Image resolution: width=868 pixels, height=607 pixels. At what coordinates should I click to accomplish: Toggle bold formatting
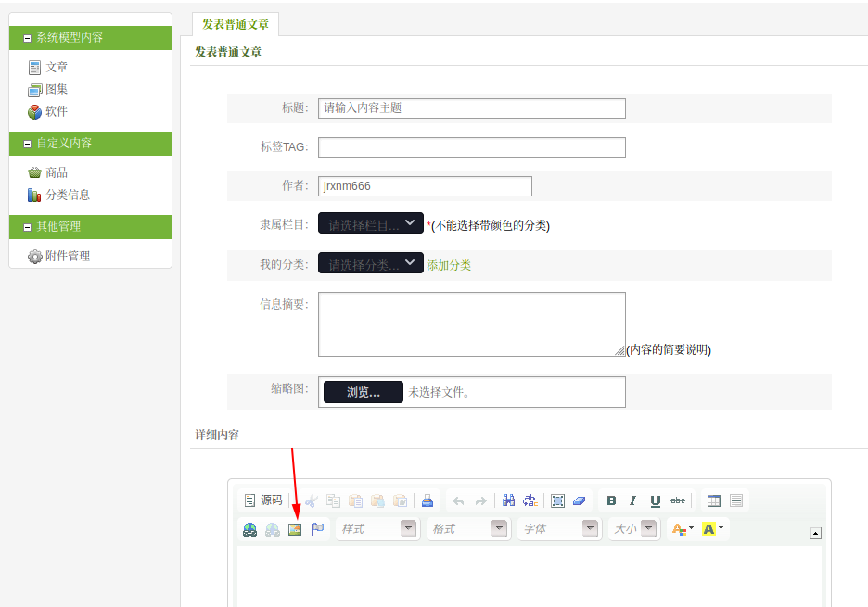(611, 500)
